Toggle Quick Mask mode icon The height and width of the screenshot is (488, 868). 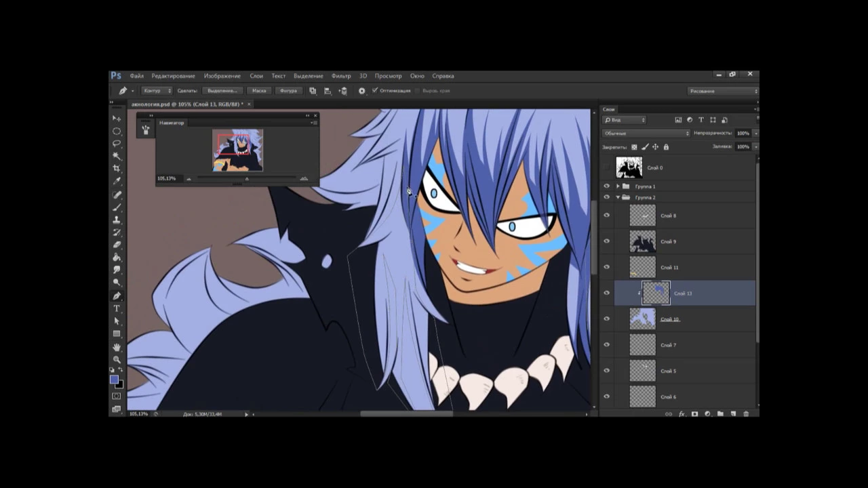coord(117,396)
